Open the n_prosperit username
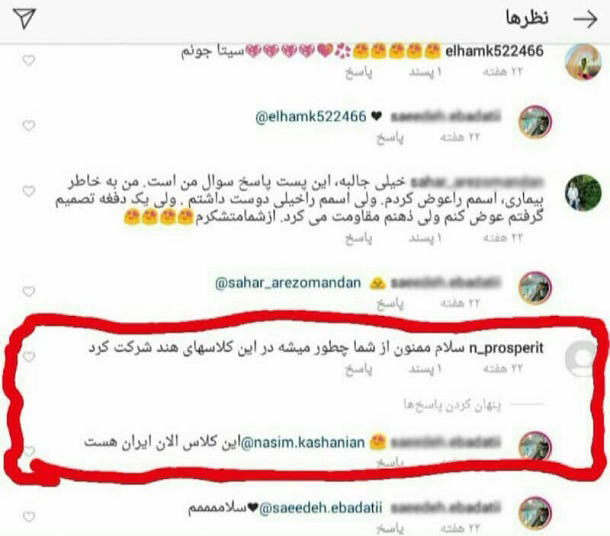This screenshot has height=536, width=610. [x=506, y=348]
